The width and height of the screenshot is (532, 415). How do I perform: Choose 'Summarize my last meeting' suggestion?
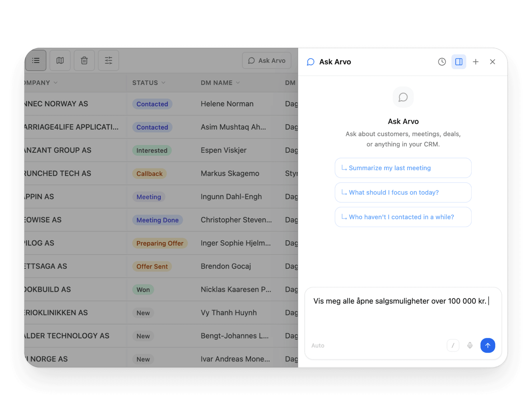403,168
